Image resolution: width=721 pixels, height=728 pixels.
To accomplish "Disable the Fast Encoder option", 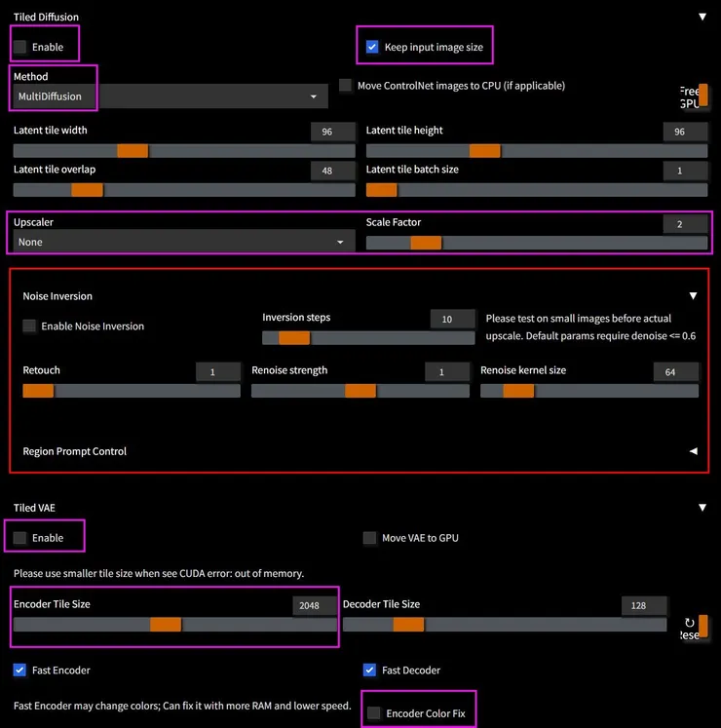I will [x=20, y=671].
